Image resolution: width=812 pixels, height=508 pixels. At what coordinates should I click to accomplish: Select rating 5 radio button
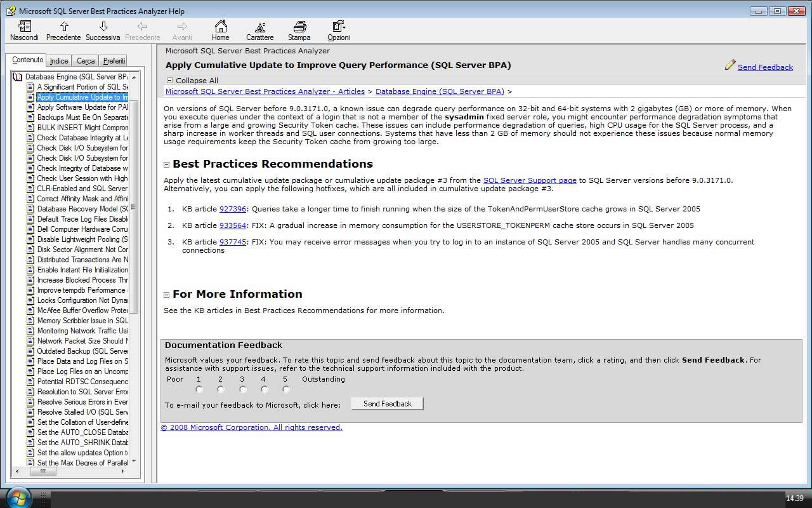pos(285,389)
